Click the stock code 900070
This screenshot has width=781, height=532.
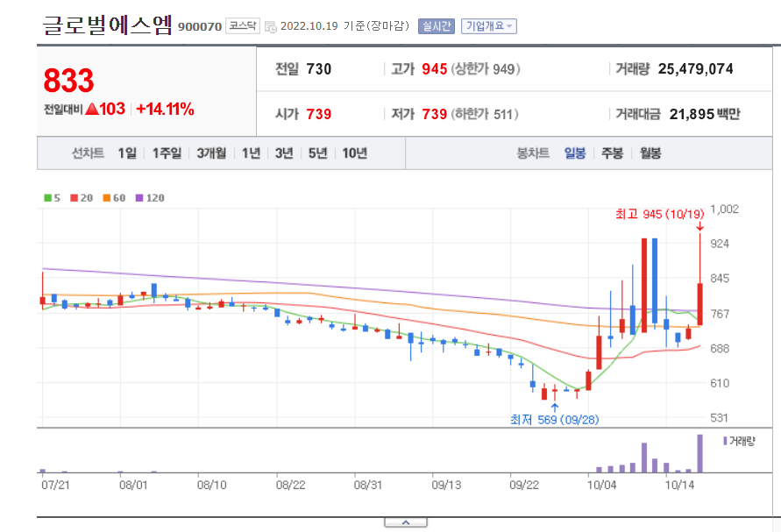coord(200,27)
